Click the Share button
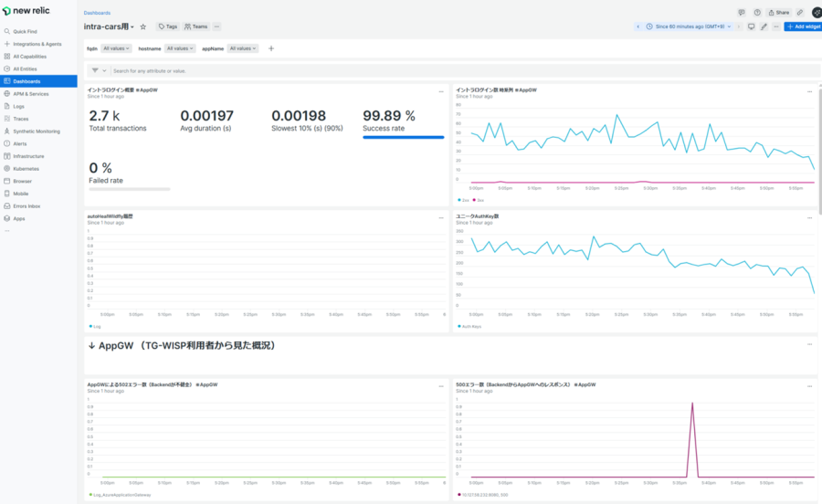 (x=778, y=13)
